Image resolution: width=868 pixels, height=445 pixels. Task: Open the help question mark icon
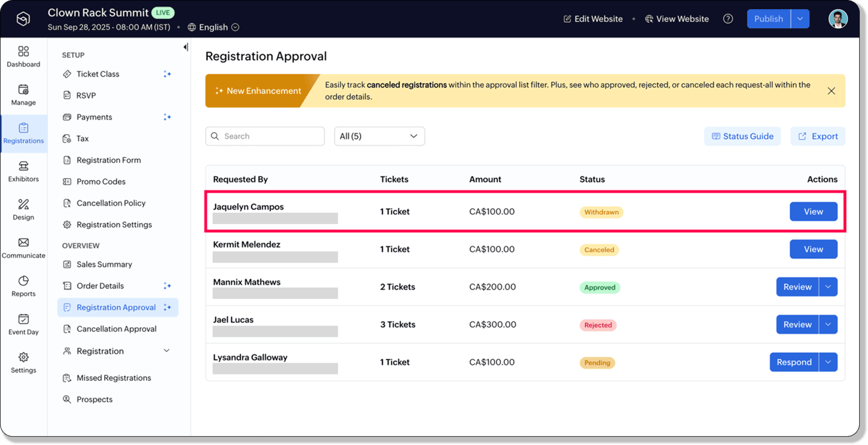point(728,19)
